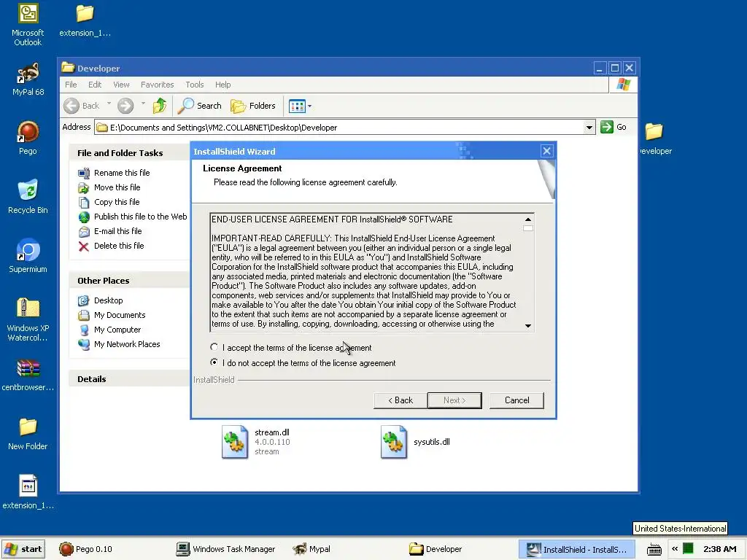Switch to Windows Task Manager taskbar button
This screenshot has height=560, width=747.
click(226, 549)
